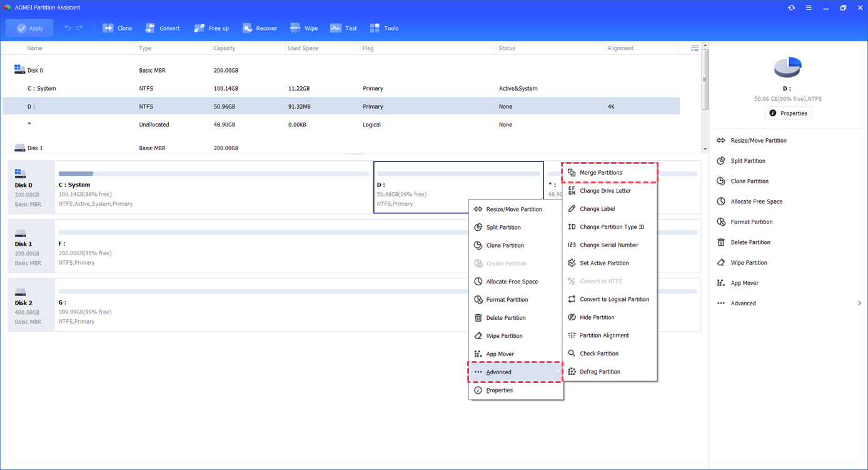Choose Clone Partition from the context menu
Screen dimensions: 868x470
coord(516,245)
